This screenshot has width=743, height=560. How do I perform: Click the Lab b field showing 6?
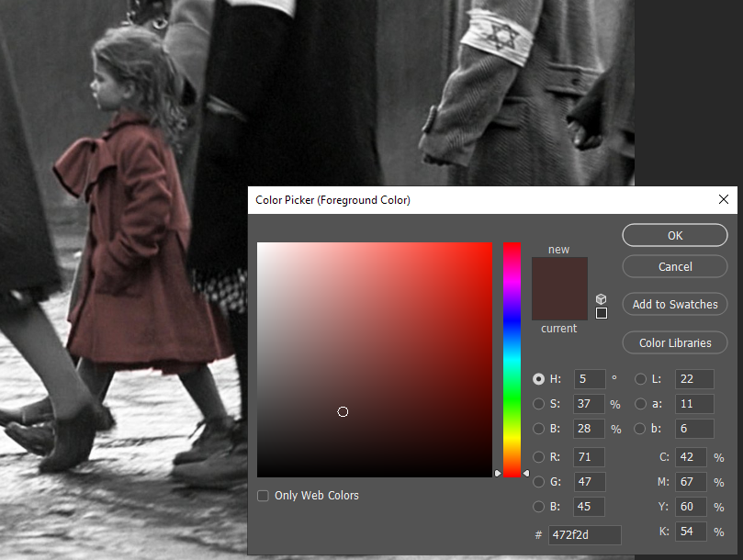tap(694, 429)
